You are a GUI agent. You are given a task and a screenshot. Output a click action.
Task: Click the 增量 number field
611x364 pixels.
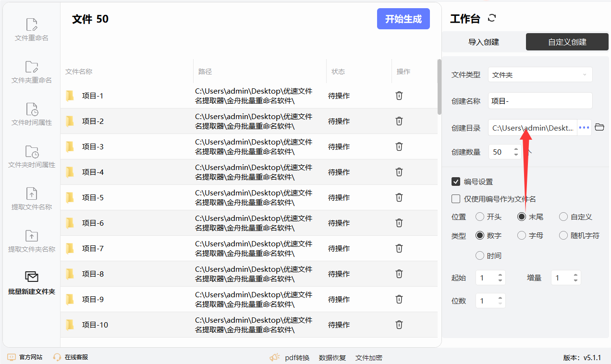point(562,278)
